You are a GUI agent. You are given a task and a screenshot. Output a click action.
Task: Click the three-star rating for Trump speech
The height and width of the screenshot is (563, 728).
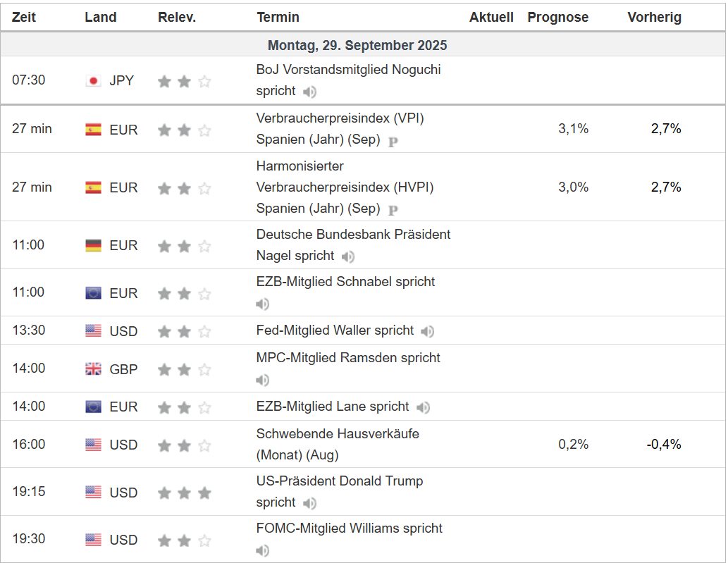point(184,493)
